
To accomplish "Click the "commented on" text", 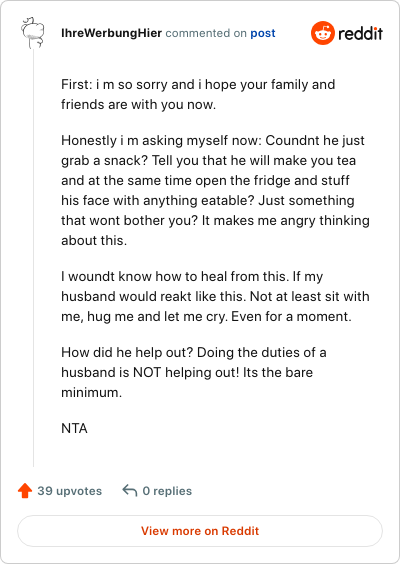I will coord(206,33).
